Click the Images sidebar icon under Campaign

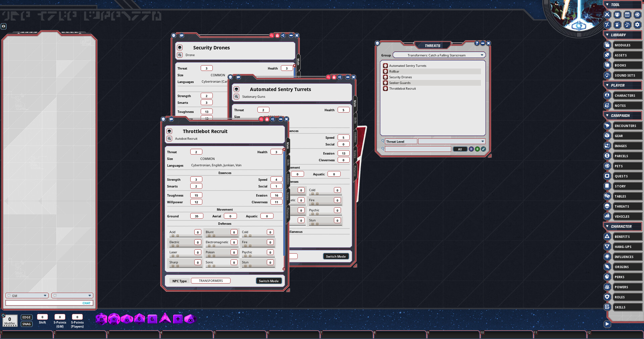[x=607, y=146]
